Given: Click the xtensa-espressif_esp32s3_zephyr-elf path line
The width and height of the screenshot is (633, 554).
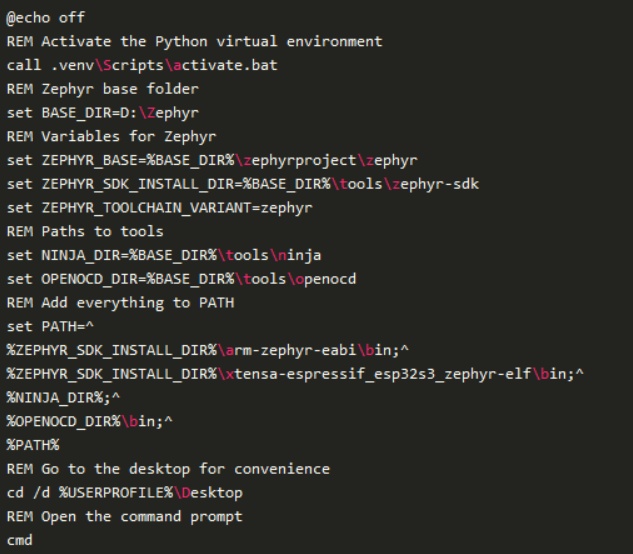Looking at the screenshot, I should click(295, 374).
